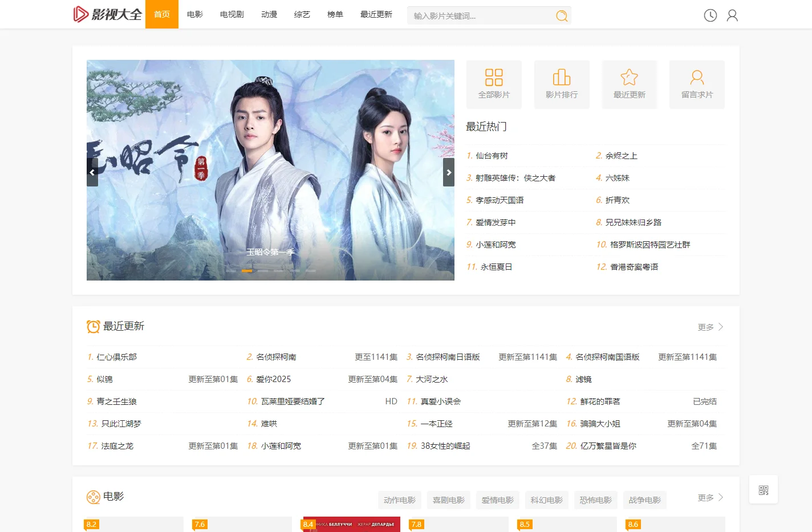Image resolution: width=812 pixels, height=532 pixels.
Task: Click the 电影 section film reel icon
Action: (x=93, y=497)
